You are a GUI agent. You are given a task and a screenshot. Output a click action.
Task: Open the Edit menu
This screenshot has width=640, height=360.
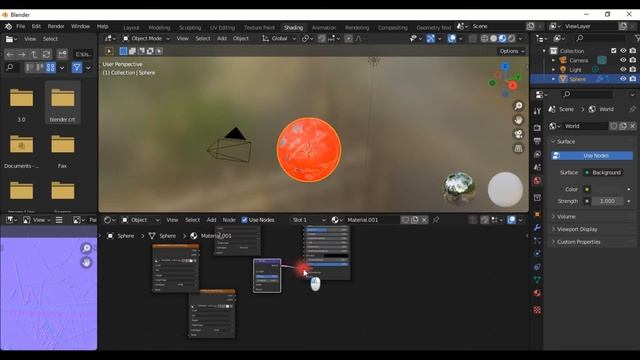pyautogui.click(x=36, y=27)
